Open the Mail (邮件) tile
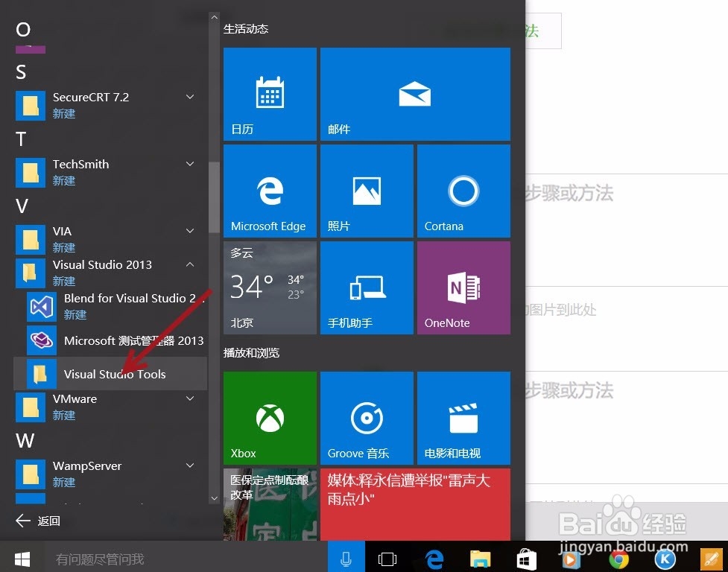 415,94
